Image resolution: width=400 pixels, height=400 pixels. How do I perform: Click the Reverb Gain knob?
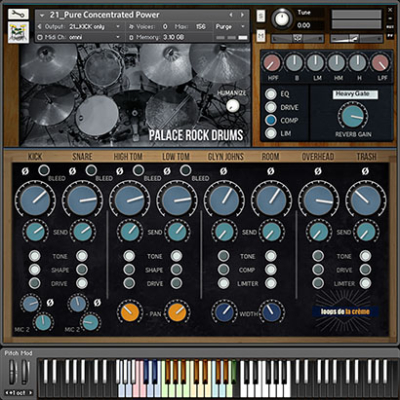353,116
